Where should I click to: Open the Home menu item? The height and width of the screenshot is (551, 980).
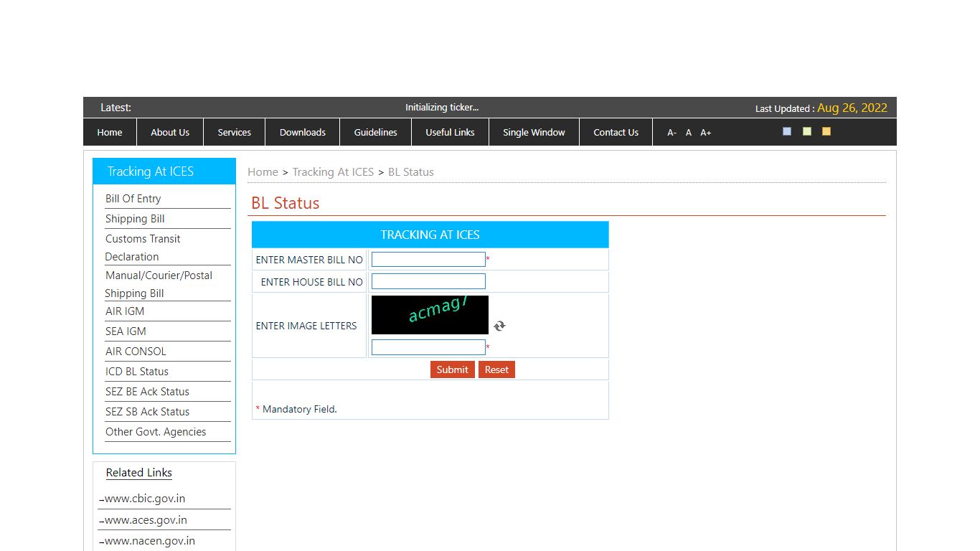110,132
